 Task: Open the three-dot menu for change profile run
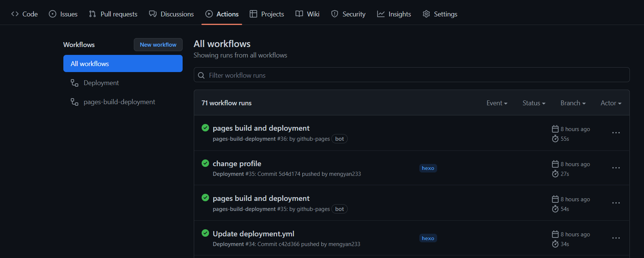tap(616, 168)
